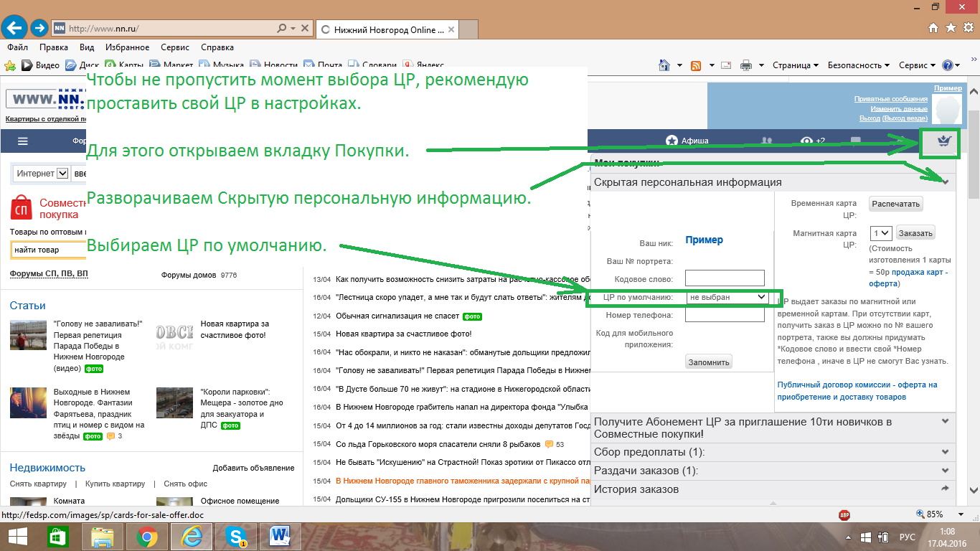Click the RSS feeds icon in command bar
This screenshot has width=980, height=551.
pyautogui.click(x=696, y=65)
